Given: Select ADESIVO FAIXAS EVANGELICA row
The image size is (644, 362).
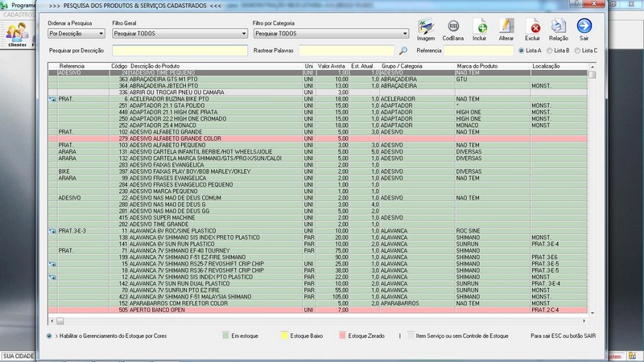Looking at the screenshot, I should click(318, 165).
